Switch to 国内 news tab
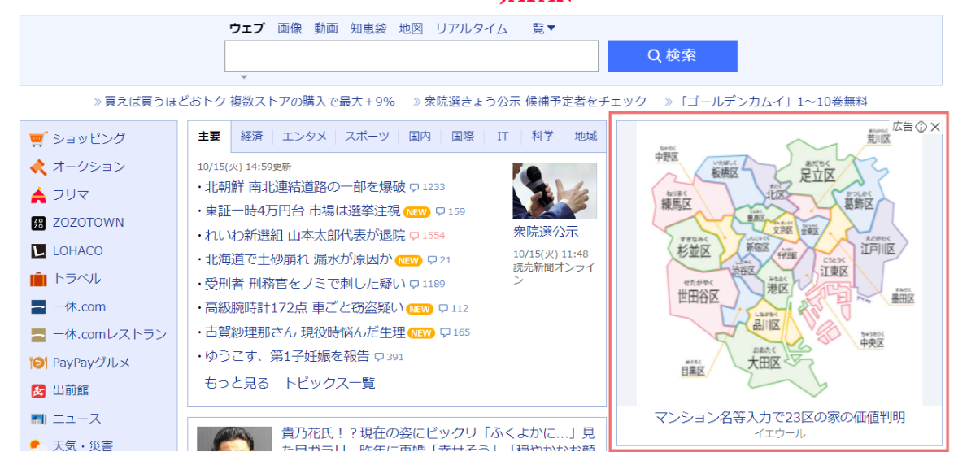This screenshot has width=980, height=452. point(420,137)
